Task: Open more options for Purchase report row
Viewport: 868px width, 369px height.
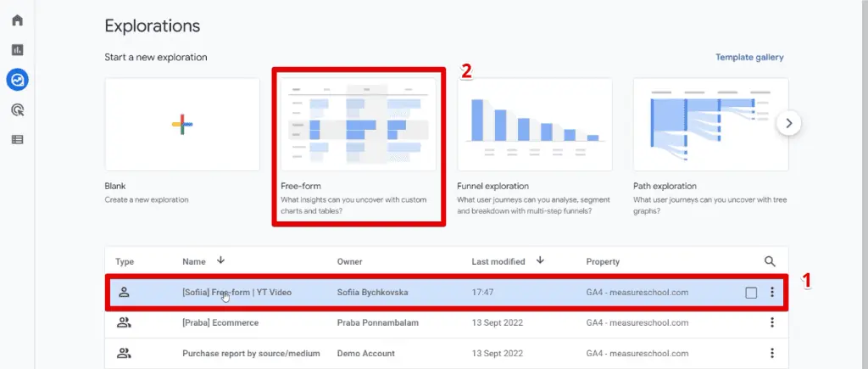Action: tap(771, 353)
